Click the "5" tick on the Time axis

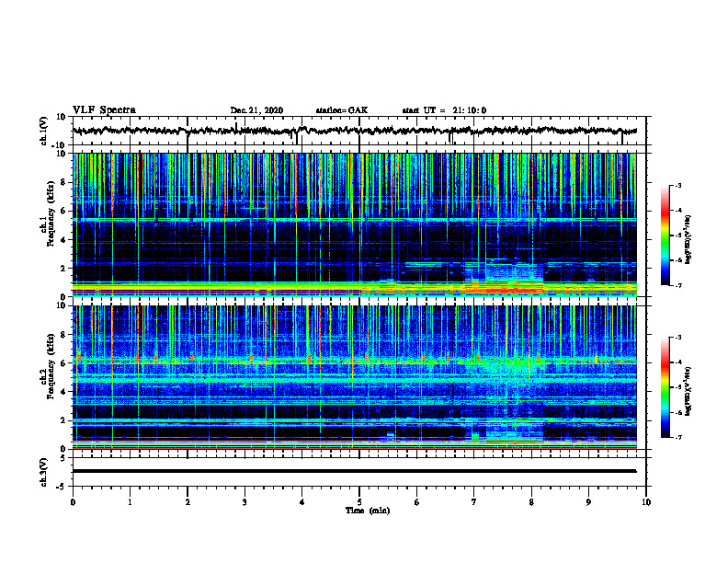tap(359, 502)
